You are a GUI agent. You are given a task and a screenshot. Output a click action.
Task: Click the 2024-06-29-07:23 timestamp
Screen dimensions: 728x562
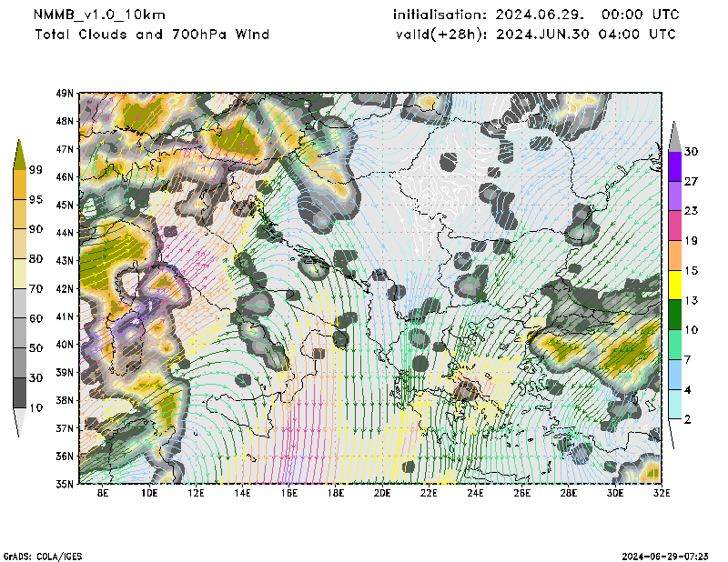672,555
